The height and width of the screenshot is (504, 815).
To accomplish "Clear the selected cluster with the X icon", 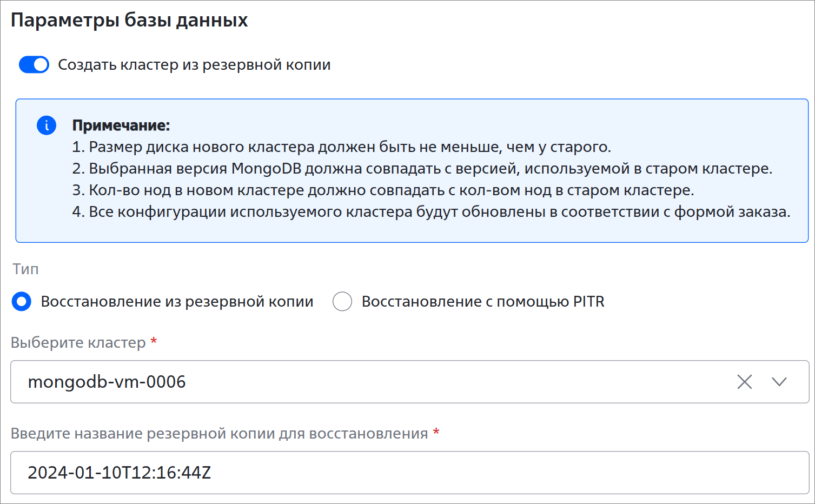I will [745, 382].
